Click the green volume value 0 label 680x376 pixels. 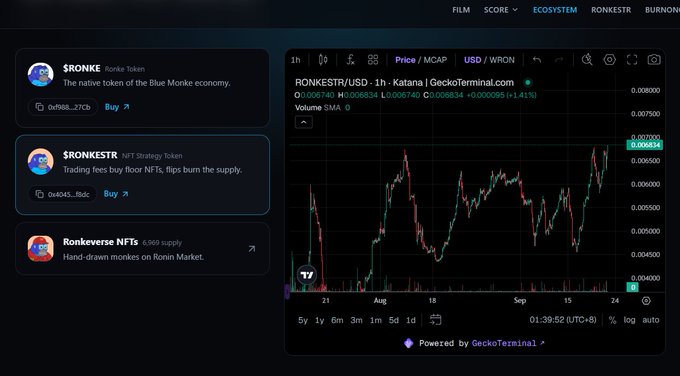[633, 287]
